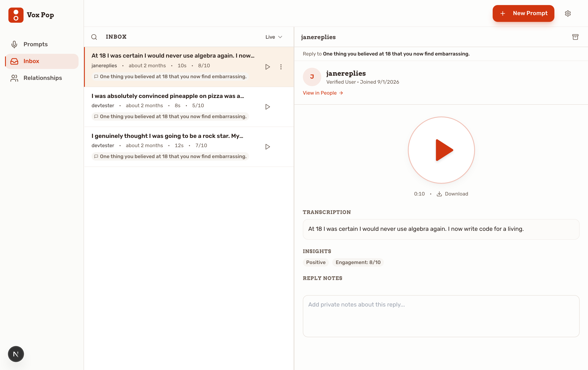Image resolution: width=588 pixels, height=370 pixels.
Task: Click the N badge at bottom left
Action: coord(16,354)
